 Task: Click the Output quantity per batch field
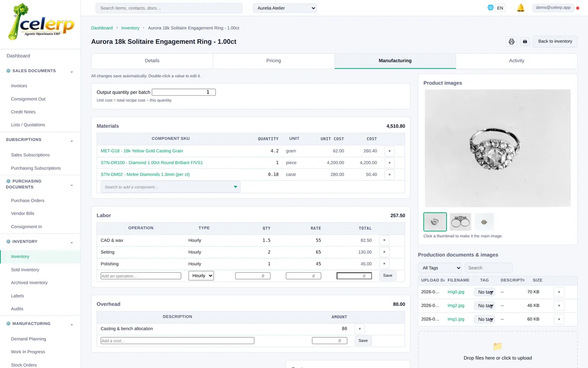pyautogui.click(x=184, y=92)
